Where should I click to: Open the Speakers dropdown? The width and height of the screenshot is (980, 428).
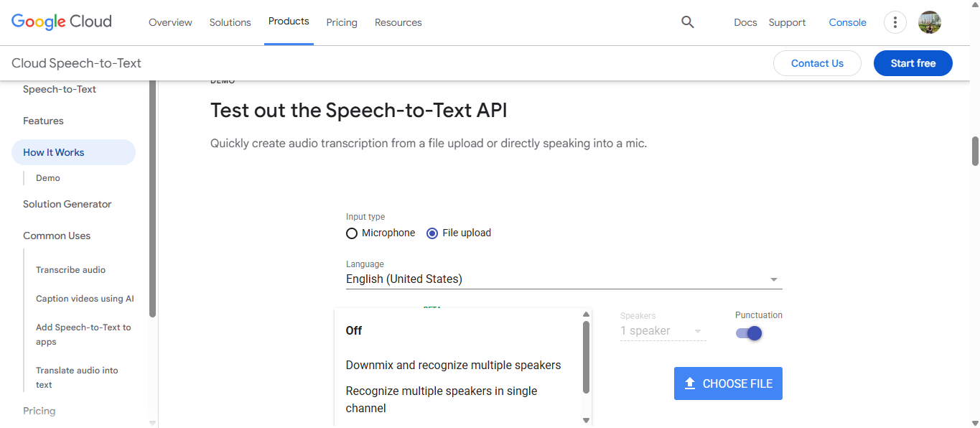pos(661,330)
